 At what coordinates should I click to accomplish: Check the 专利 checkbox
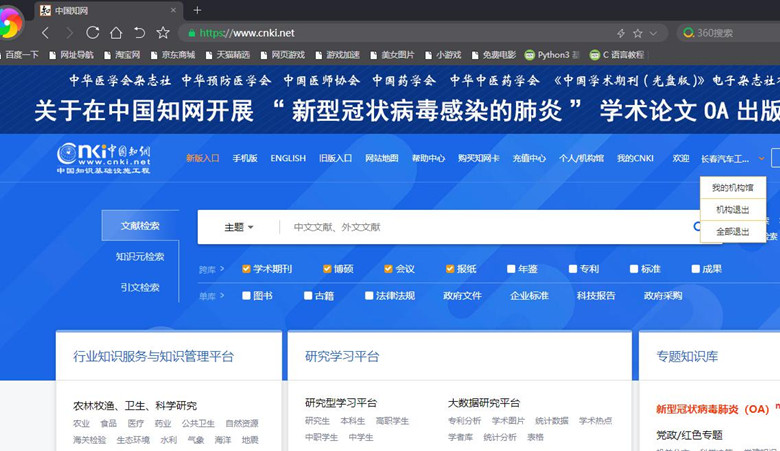tap(573, 269)
